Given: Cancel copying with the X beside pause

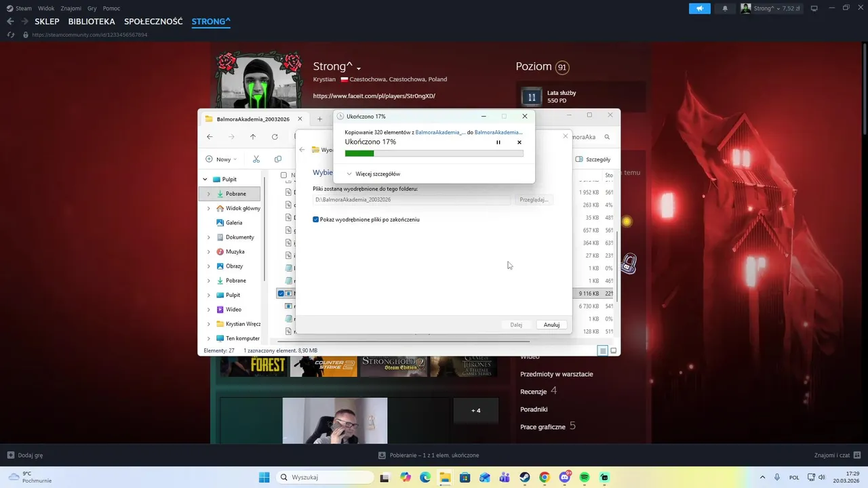Looking at the screenshot, I should [x=519, y=142].
